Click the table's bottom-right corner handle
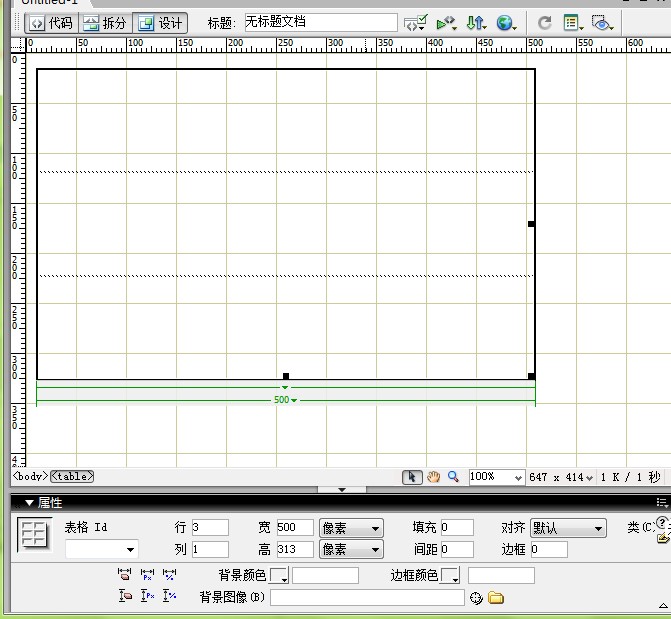671x619 pixels. pos(531,376)
